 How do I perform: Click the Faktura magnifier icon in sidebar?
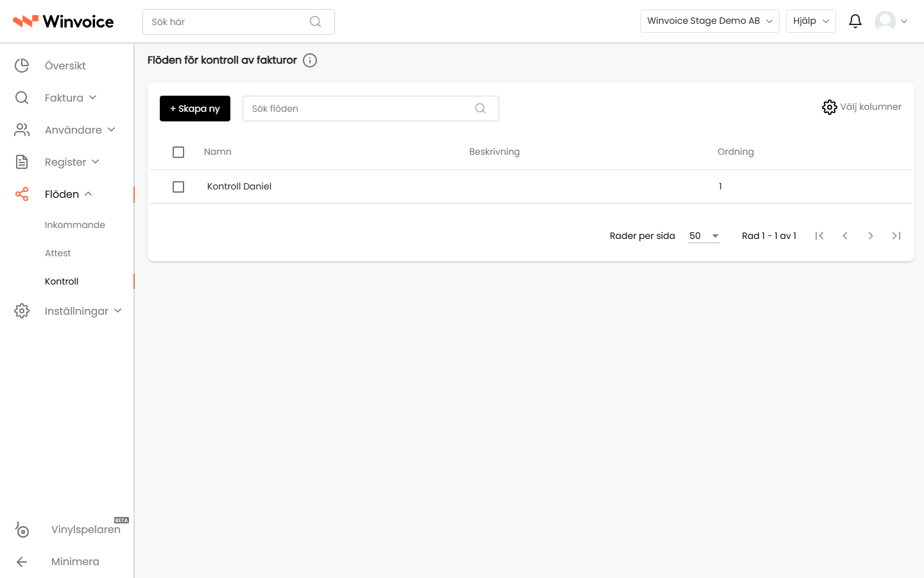22,98
